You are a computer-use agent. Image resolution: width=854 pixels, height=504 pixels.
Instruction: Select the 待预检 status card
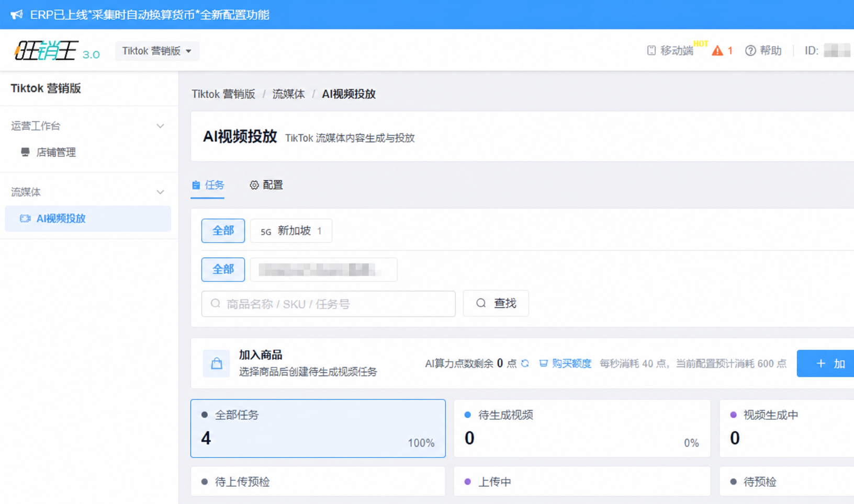[x=786, y=482]
